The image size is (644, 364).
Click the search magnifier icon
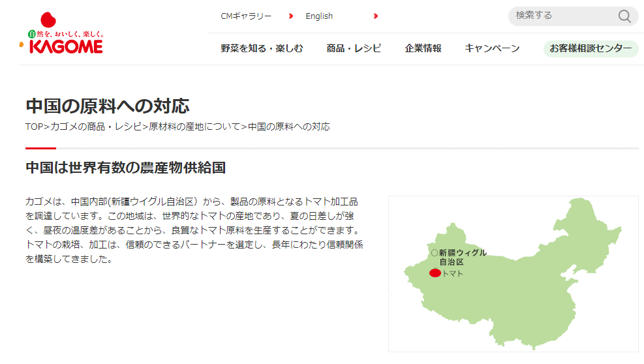pos(624,16)
